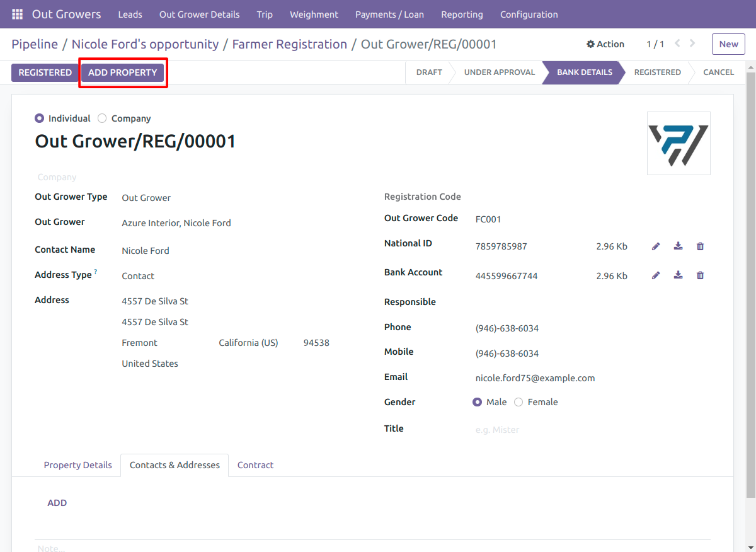Switch to the Property Details tab
Viewport: 756px width, 552px height.
(78, 465)
